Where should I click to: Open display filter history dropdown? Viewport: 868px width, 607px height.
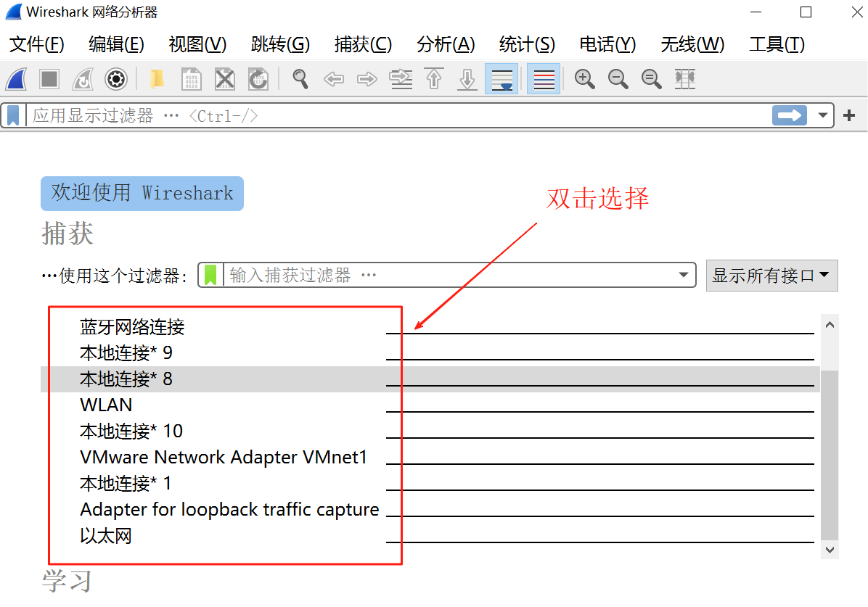822,115
